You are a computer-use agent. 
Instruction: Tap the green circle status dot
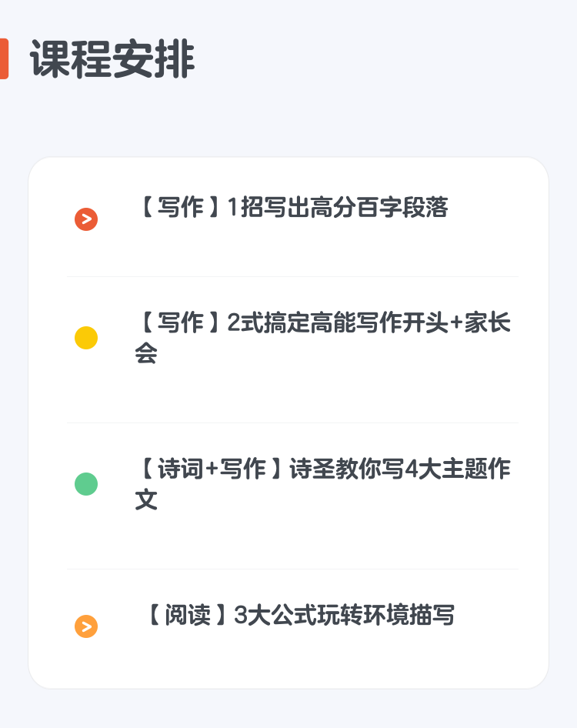[x=86, y=484]
